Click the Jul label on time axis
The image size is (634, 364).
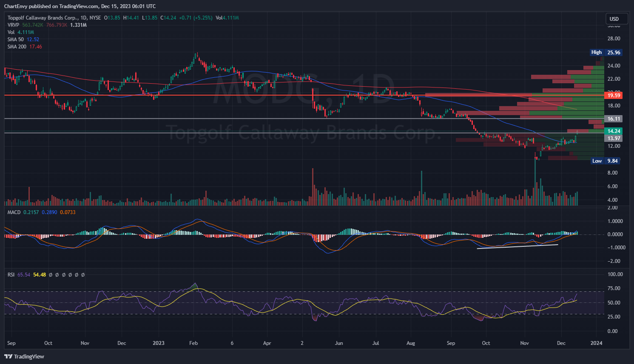click(x=376, y=343)
